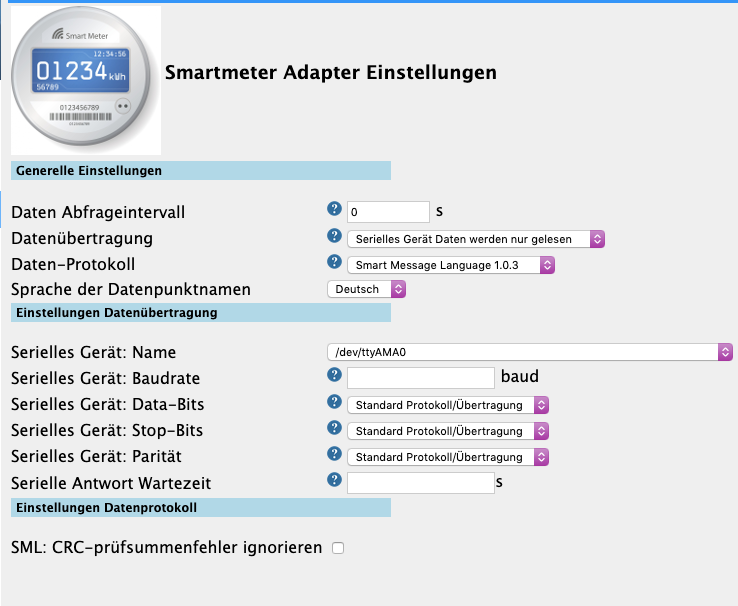The width and height of the screenshot is (738, 606).
Task: Expand the Stop-Bits dropdown
Action: 448,431
